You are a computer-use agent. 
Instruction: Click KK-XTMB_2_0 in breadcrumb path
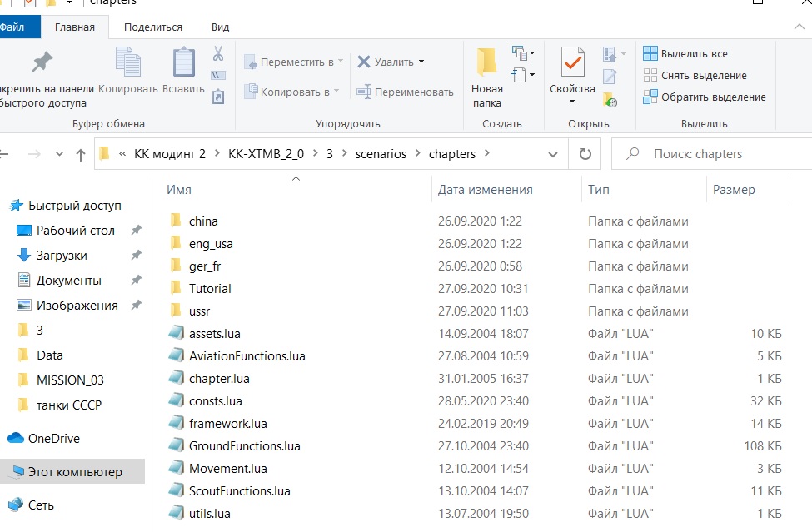tap(267, 154)
